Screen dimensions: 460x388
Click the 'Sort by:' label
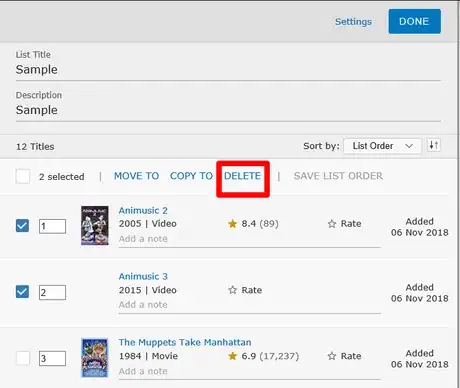tap(321, 146)
